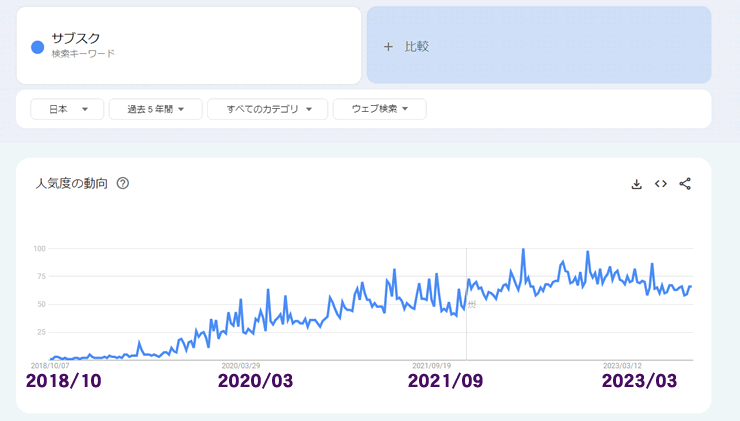The image size is (740, 421).
Task: Open the embed code icon
Action: click(x=661, y=184)
